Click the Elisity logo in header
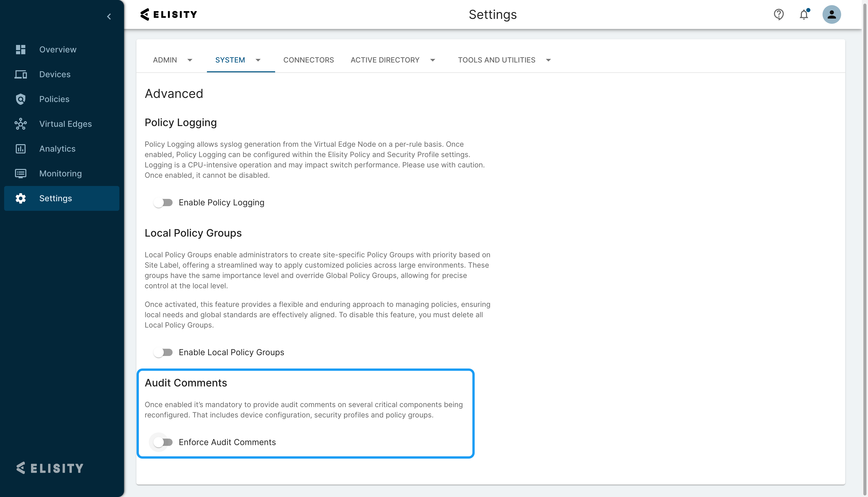This screenshot has height=497, width=868. tap(169, 14)
